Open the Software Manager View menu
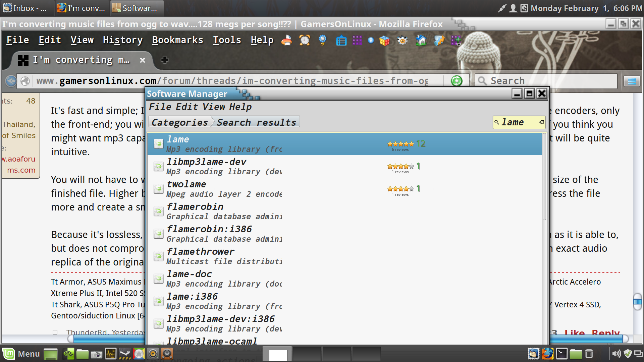Screen dimensions: 644x362 point(214,107)
